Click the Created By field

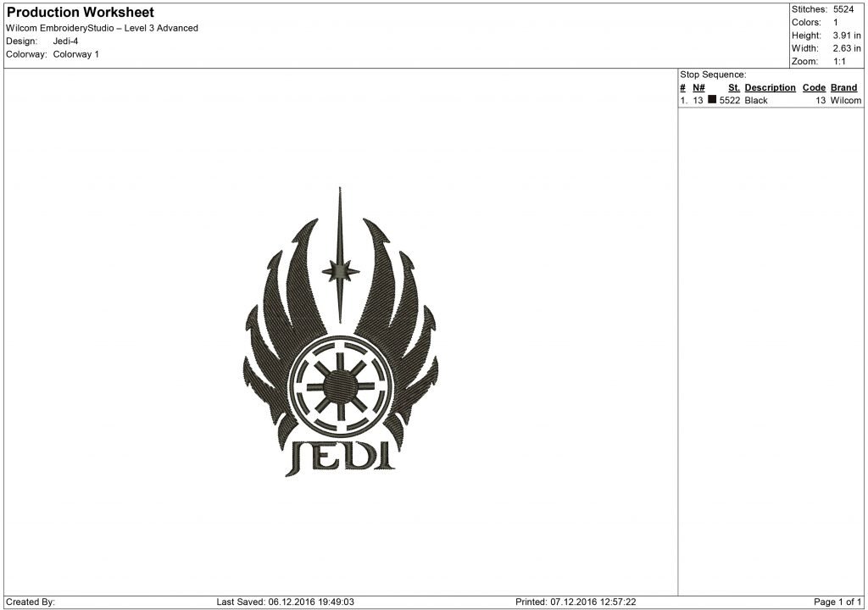pyautogui.click(x=30, y=602)
